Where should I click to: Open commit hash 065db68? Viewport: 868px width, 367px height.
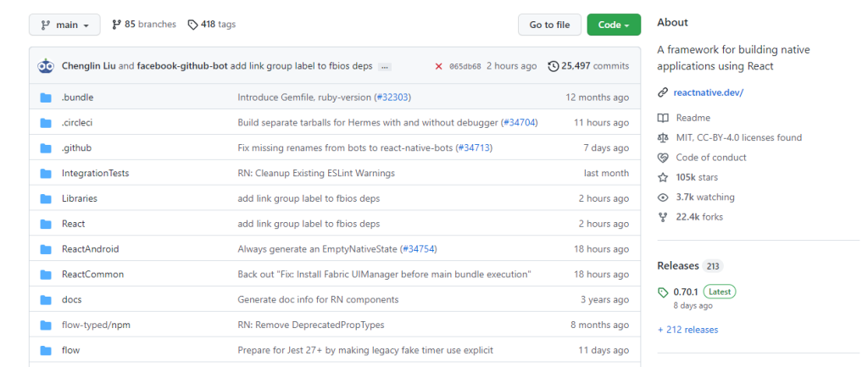pos(465,66)
